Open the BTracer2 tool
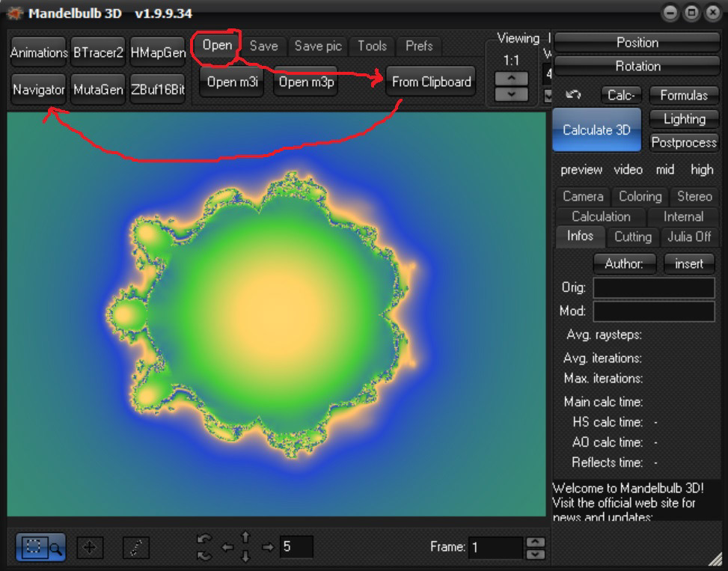Viewport: 728px width, 571px height. point(98,52)
